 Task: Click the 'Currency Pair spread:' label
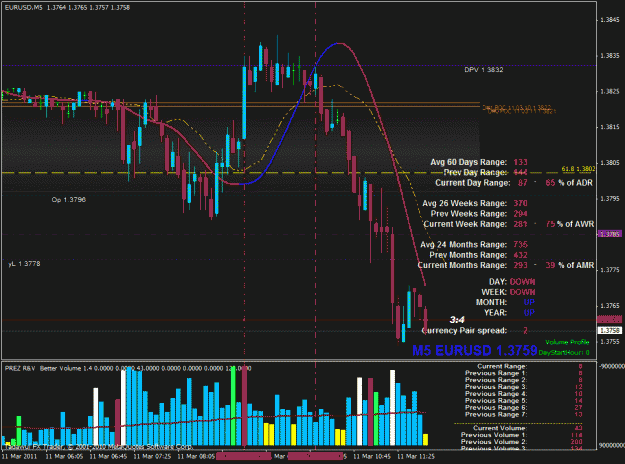click(x=464, y=330)
